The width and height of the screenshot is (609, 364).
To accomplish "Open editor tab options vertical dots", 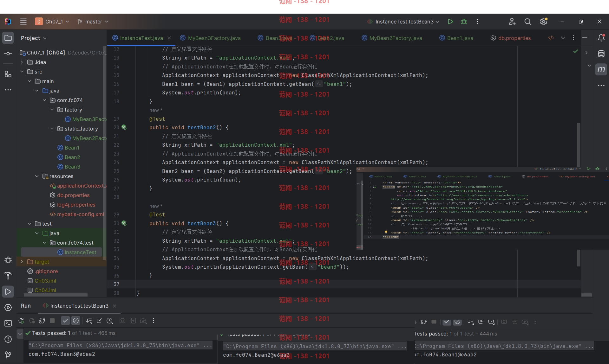I will click(x=573, y=38).
